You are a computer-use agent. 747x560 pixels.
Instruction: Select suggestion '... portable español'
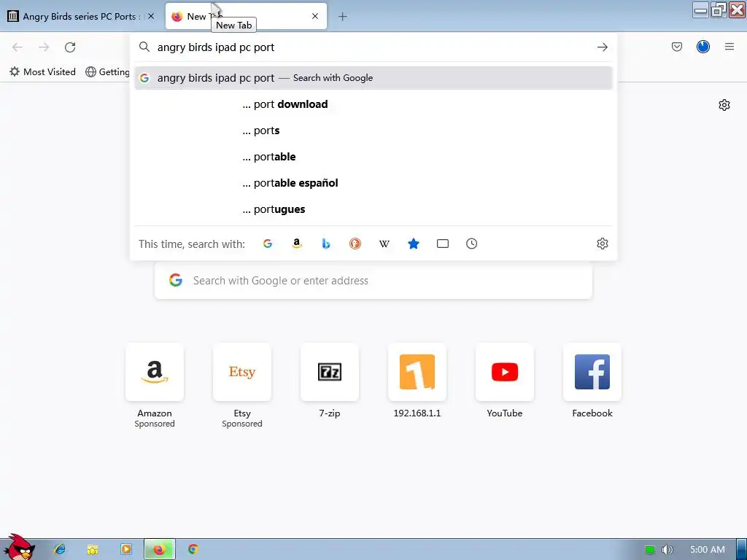click(x=373, y=183)
